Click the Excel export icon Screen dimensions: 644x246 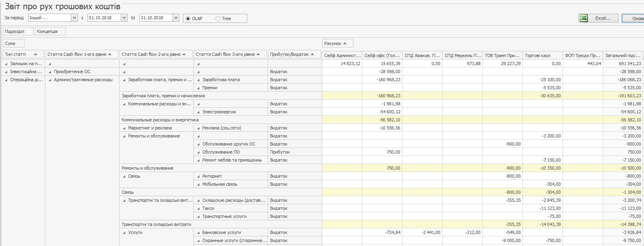coord(584,18)
